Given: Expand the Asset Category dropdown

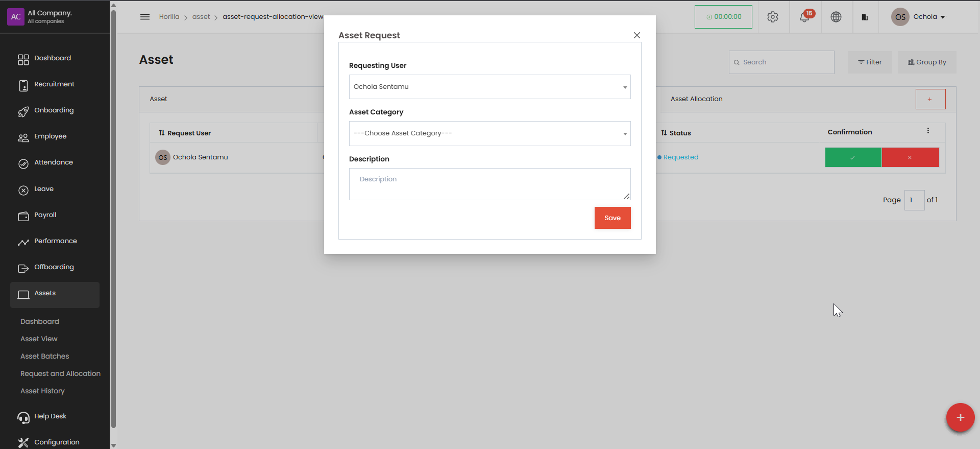Looking at the screenshot, I should [489, 133].
